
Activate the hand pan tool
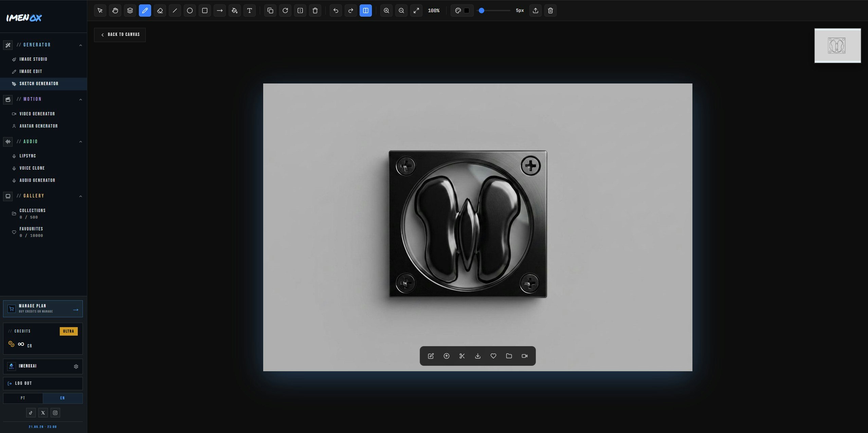(115, 11)
